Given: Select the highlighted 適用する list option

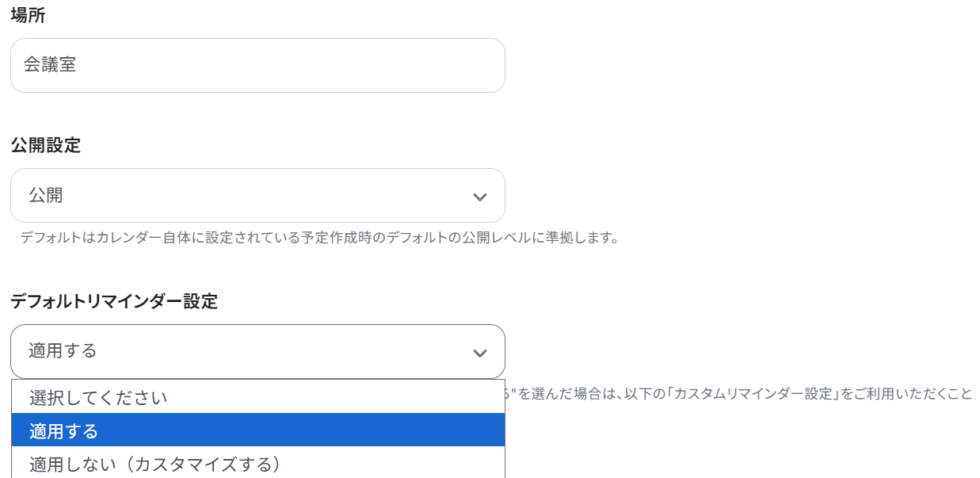Looking at the screenshot, I should click(257, 430).
